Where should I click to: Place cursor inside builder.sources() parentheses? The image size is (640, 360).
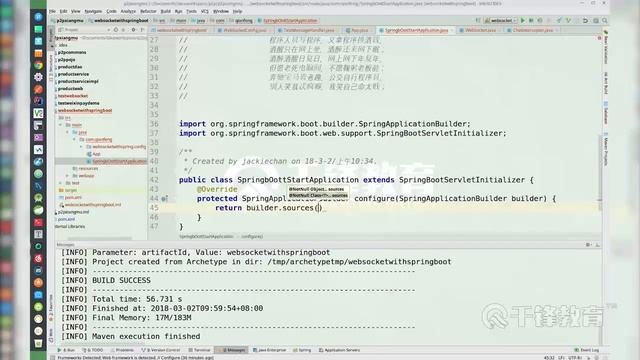(x=318, y=208)
